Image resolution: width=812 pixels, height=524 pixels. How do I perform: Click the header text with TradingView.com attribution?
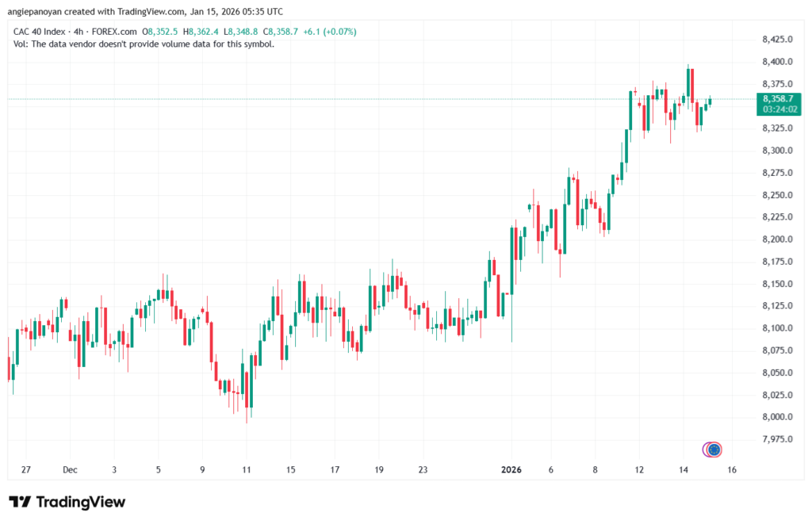[x=143, y=11]
